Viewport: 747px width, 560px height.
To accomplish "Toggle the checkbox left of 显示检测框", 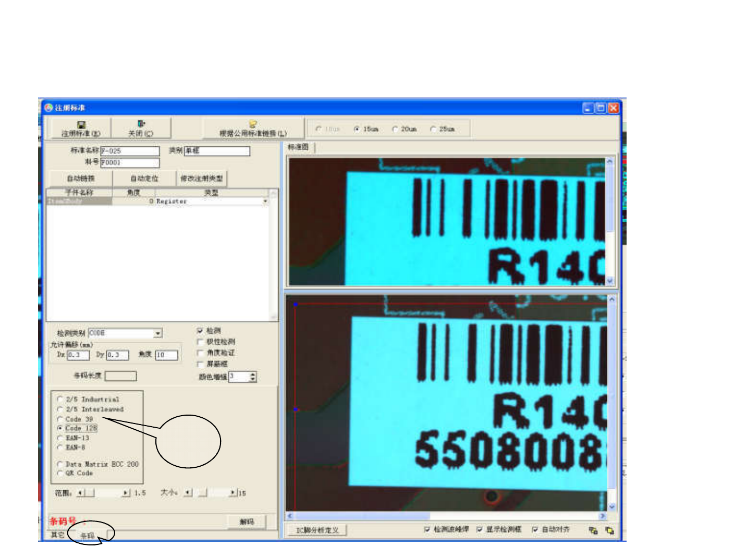I will 427,530.
